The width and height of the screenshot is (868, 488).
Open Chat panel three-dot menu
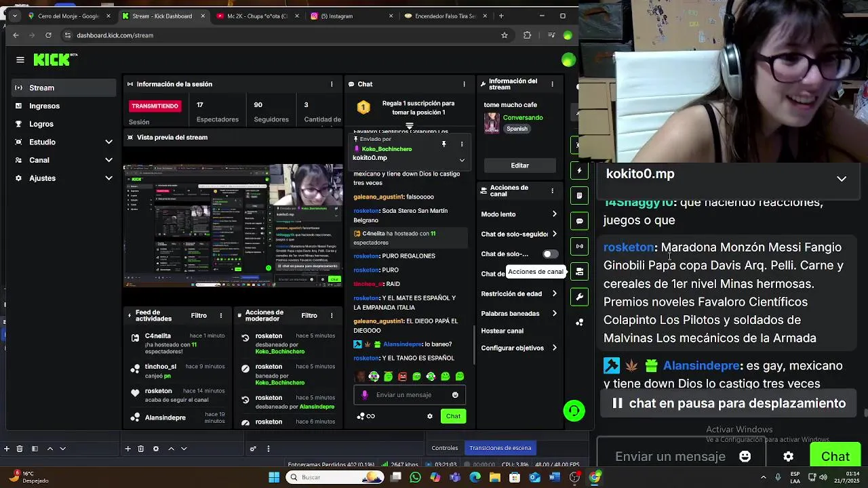click(x=464, y=84)
